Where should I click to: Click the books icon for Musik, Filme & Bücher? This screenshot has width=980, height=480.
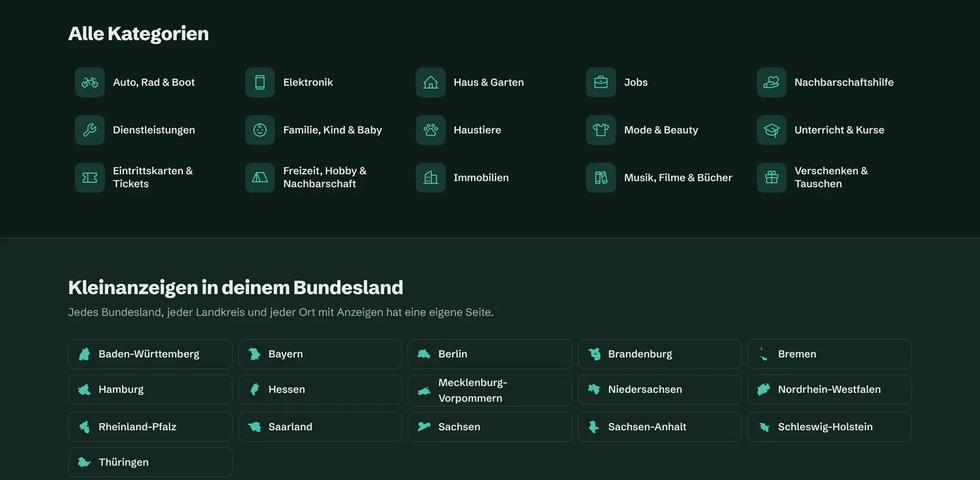[x=601, y=178]
